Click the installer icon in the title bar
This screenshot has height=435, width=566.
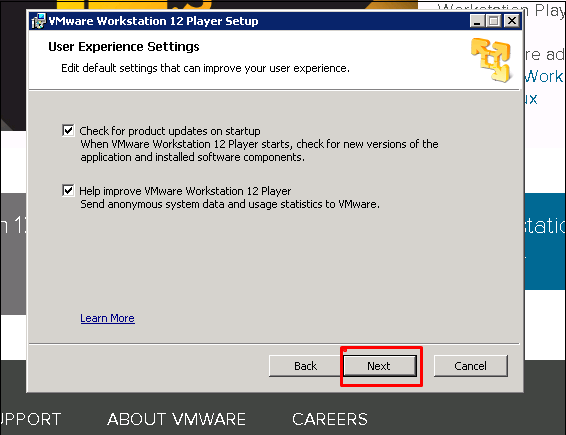(x=39, y=21)
